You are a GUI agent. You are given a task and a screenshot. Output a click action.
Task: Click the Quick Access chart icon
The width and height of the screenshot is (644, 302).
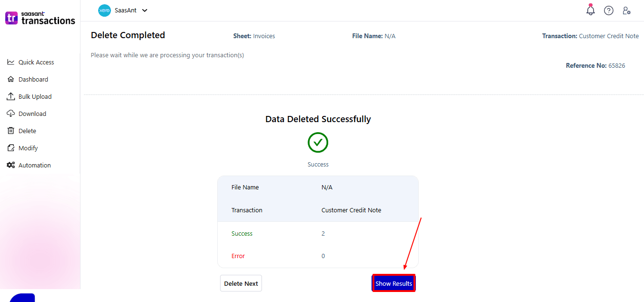click(x=11, y=62)
